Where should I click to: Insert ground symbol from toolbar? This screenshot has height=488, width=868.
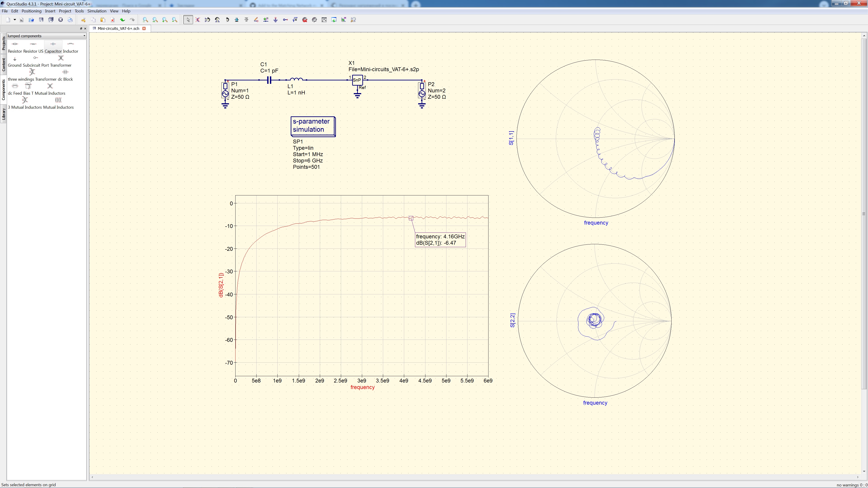[276, 20]
